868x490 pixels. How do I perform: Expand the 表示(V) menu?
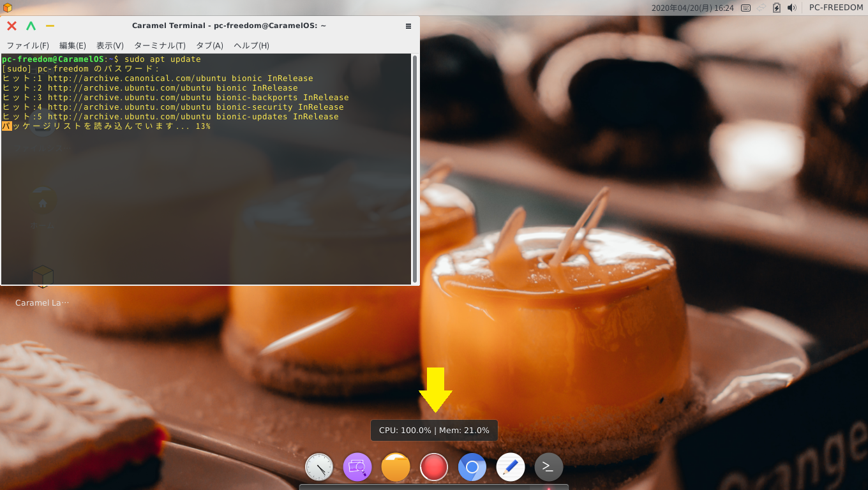coord(110,45)
